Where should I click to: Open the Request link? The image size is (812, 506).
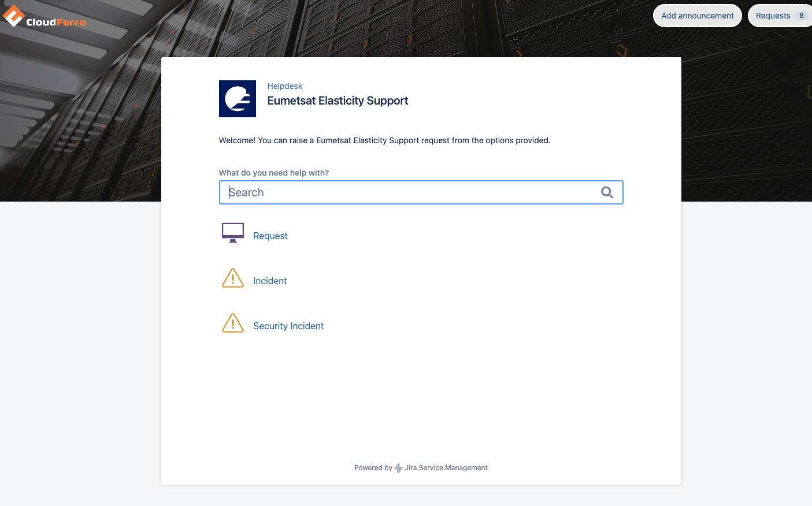[270, 236]
